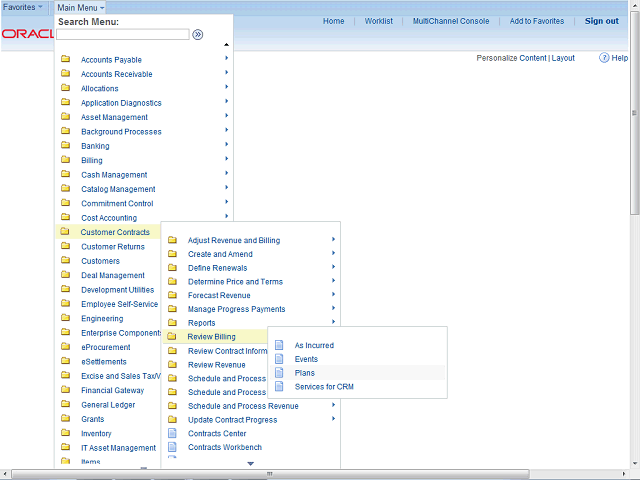
Task: Select Deal Management menu entry
Action: pos(113,276)
